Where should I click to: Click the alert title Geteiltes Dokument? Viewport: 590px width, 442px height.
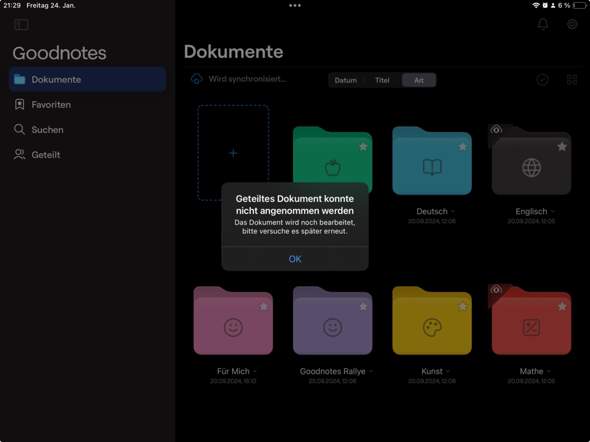[295, 205]
